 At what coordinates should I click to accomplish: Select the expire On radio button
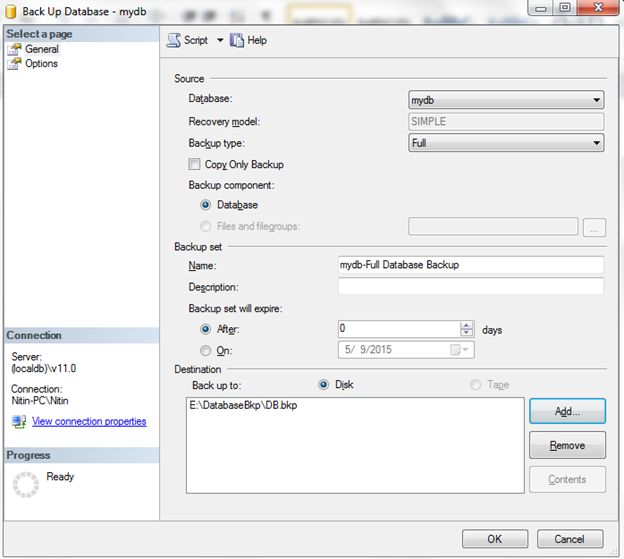[x=205, y=351]
